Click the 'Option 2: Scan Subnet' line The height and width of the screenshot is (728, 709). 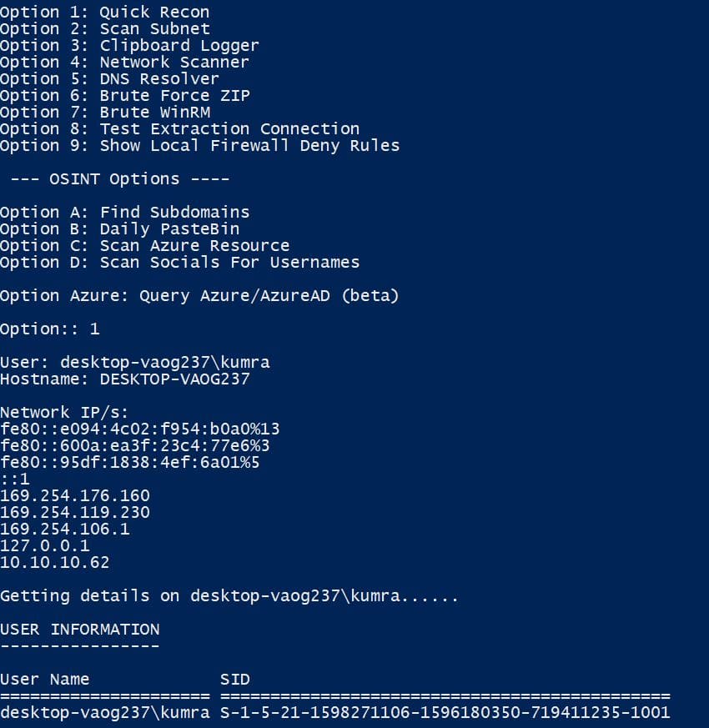point(105,29)
